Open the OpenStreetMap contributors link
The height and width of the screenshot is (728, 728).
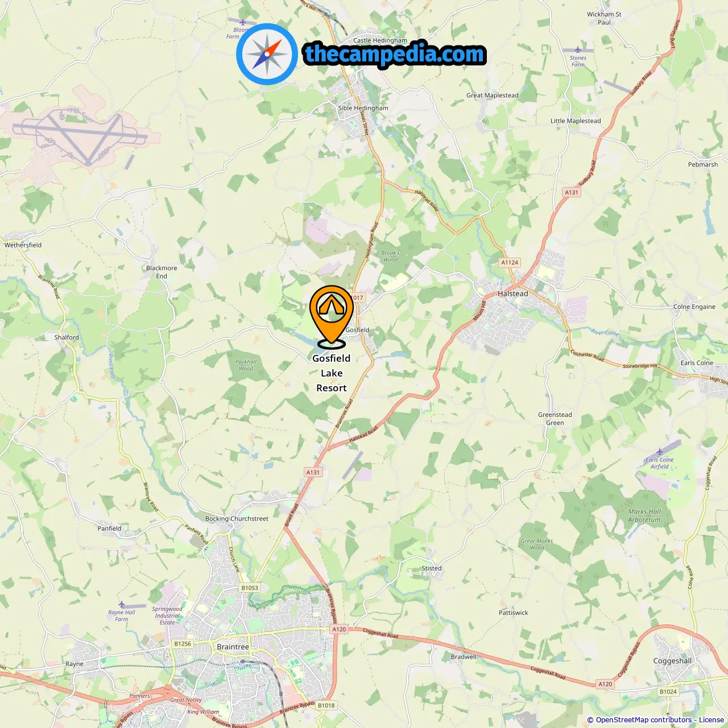(x=639, y=720)
